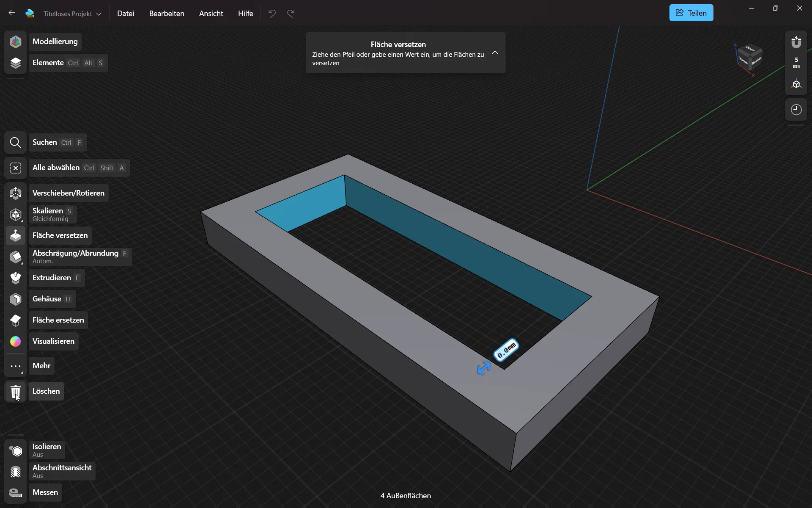Click the Isolieren Aus label
The width and height of the screenshot is (812, 508).
point(47,450)
